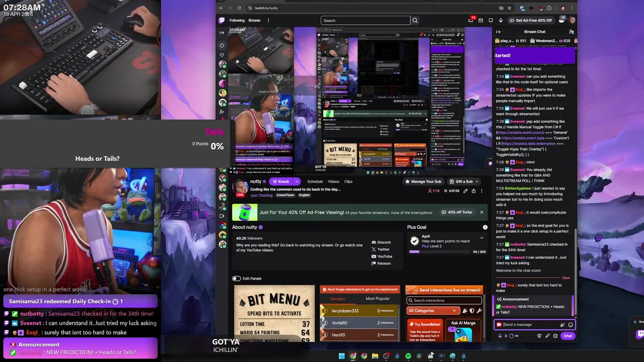
Task: Focus the Twitch Search input field
Action: [x=365, y=21]
